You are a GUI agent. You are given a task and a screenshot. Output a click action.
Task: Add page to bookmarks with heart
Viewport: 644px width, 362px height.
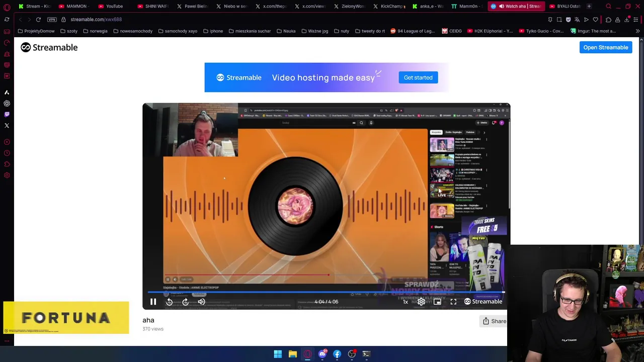(x=596, y=20)
